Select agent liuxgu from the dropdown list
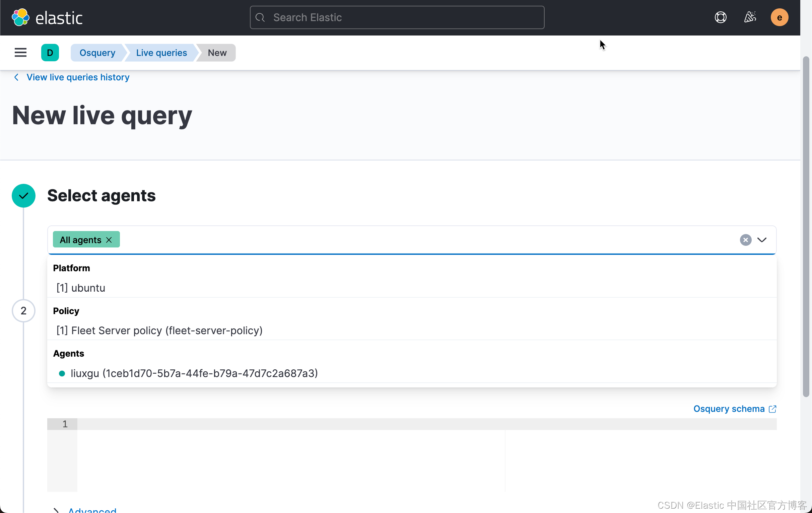 (194, 373)
